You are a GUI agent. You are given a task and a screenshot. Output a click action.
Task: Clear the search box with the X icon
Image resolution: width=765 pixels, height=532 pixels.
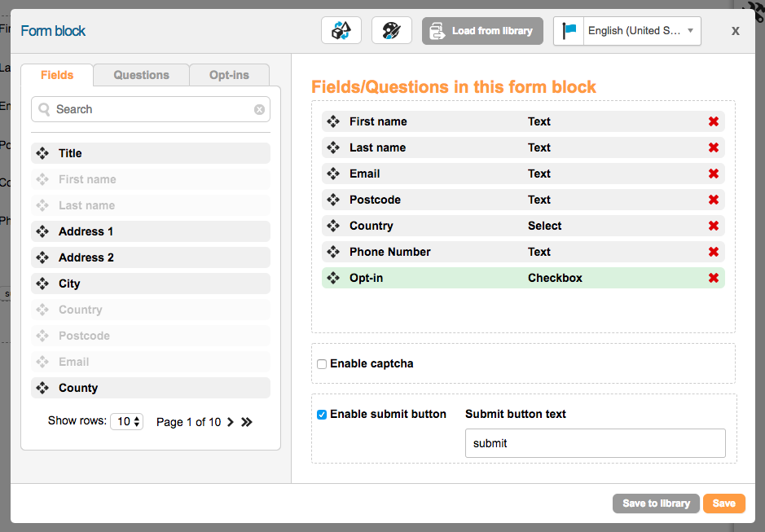tap(259, 109)
